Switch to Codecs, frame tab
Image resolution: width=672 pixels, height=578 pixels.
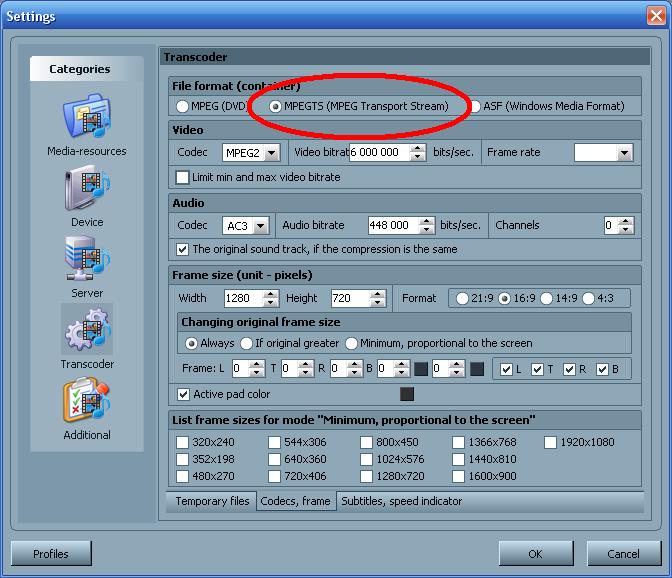pos(296,501)
